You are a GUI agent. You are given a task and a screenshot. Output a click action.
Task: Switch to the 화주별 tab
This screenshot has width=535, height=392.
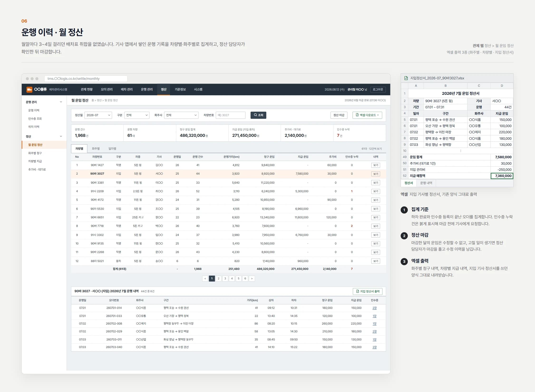click(x=96, y=149)
